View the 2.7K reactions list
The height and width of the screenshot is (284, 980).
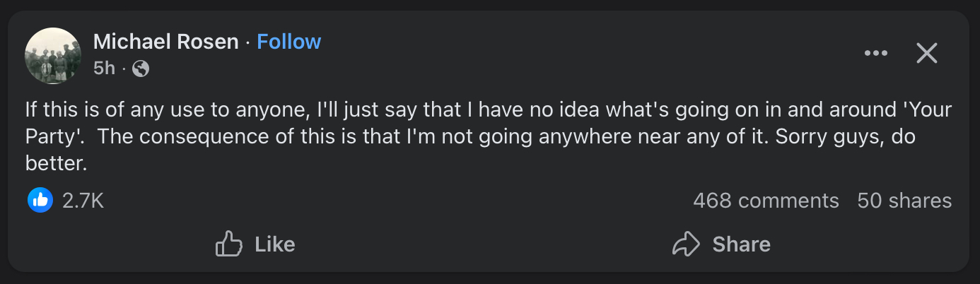[x=83, y=201]
